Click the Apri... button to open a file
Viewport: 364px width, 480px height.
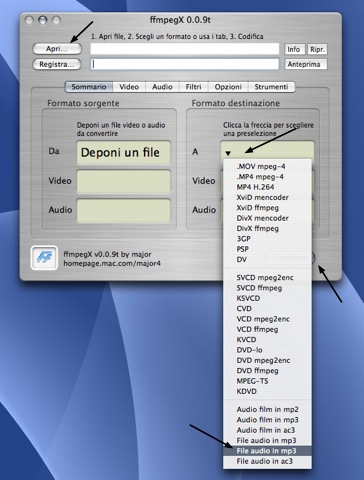(x=57, y=49)
